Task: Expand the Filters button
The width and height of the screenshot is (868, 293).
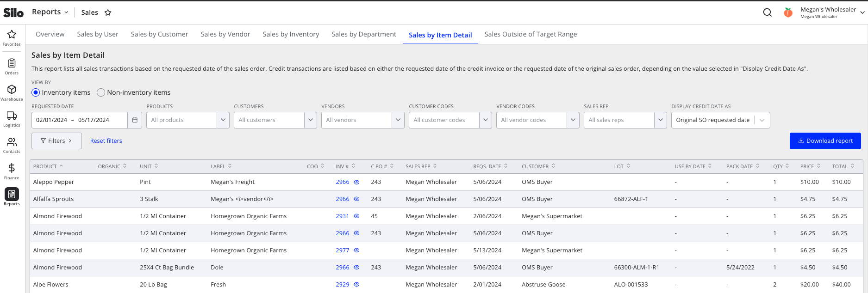Action: (x=56, y=141)
